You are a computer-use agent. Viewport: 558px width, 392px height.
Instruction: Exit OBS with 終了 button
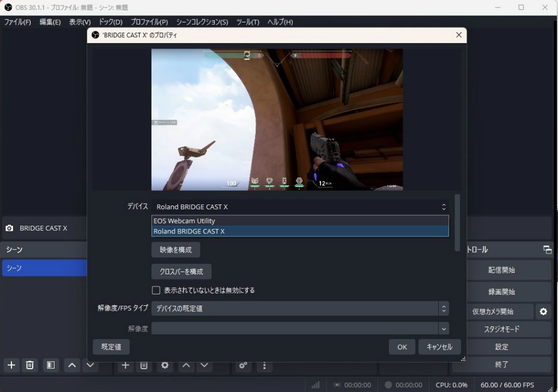501,365
